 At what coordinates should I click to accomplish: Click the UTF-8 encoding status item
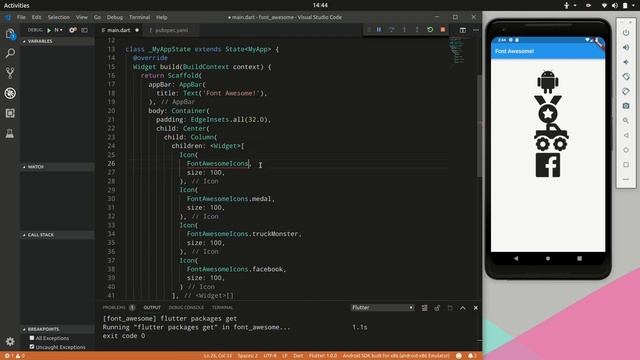coord(270,356)
